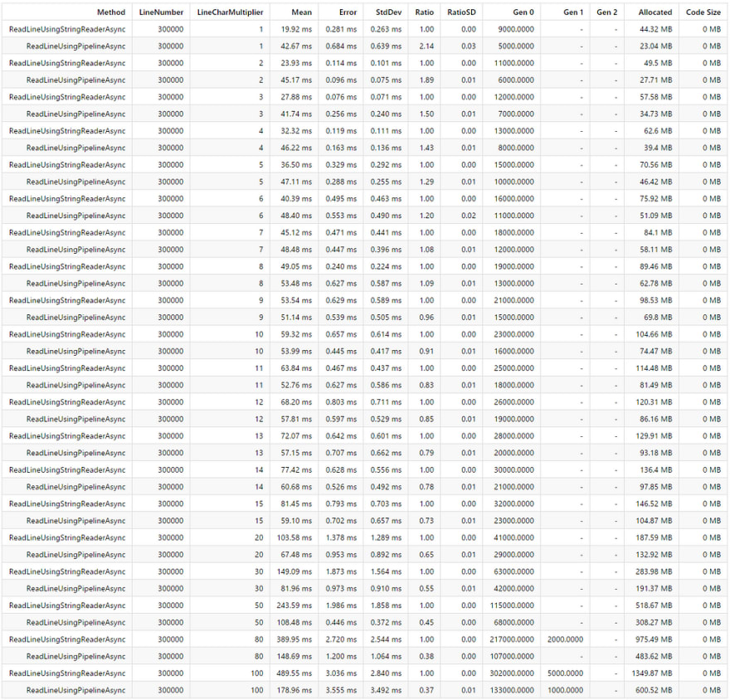The width and height of the screenshot is (730, 700).
Task: Select the ratio value 1.08
Action: [426, 250]
